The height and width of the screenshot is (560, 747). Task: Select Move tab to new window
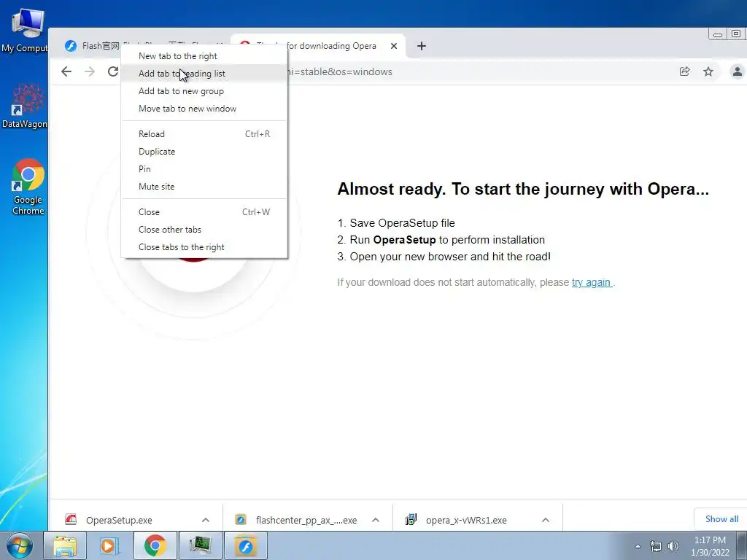pyautogui.click(x=204, y=109)
